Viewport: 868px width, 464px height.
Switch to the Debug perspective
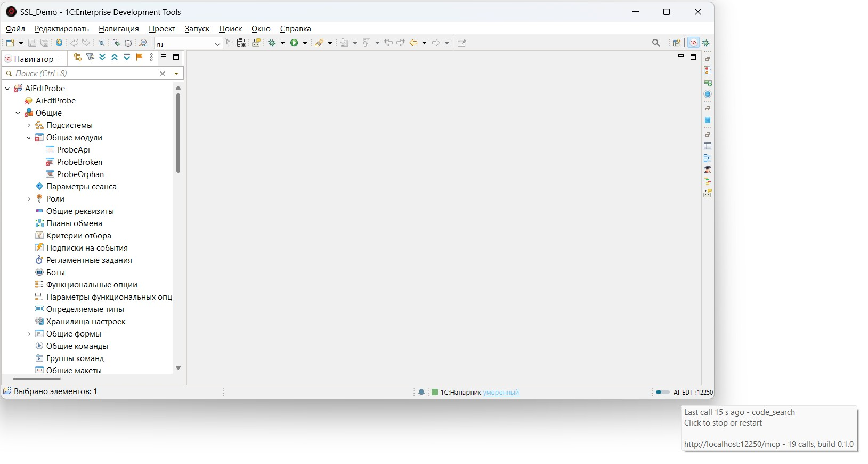[706, 43]
